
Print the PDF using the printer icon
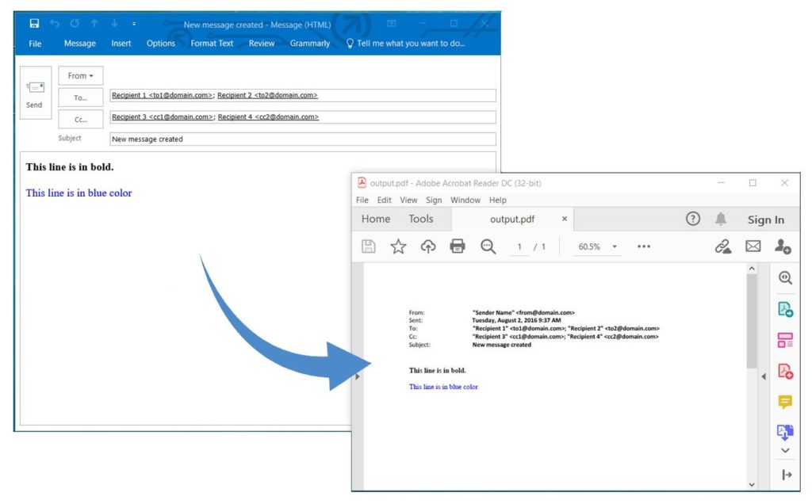pyautogui.click(x=458, y=247)
